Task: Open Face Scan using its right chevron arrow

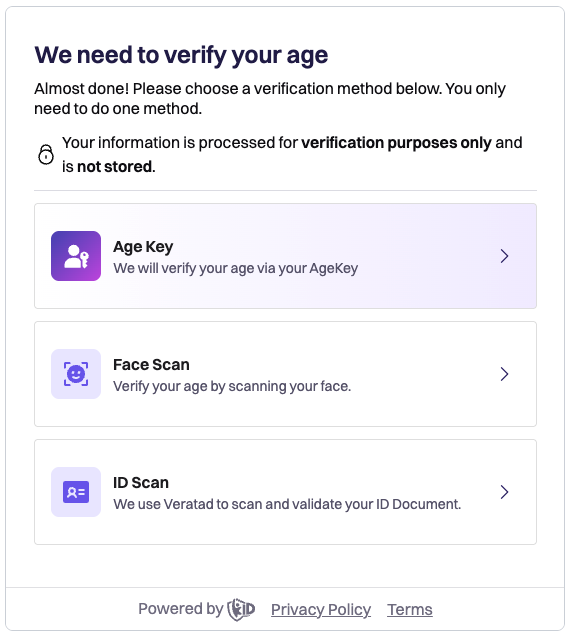Action: 505,374
